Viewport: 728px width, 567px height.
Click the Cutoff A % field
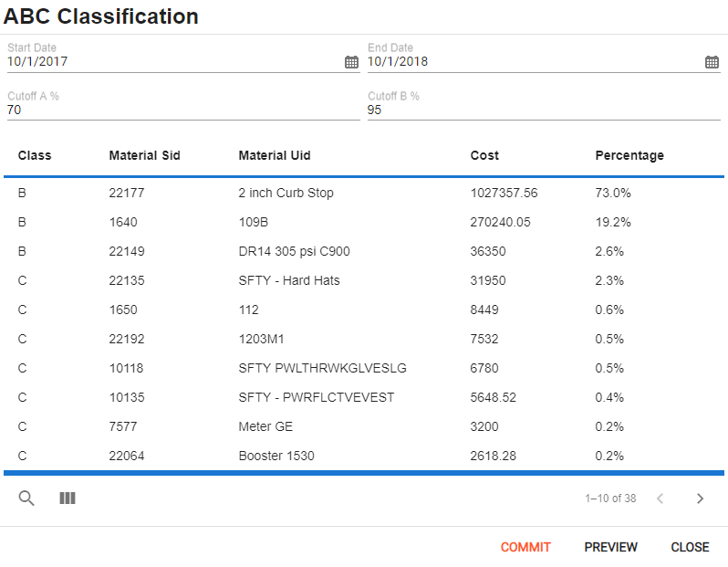pyautogui.click(x=183, y=110)
